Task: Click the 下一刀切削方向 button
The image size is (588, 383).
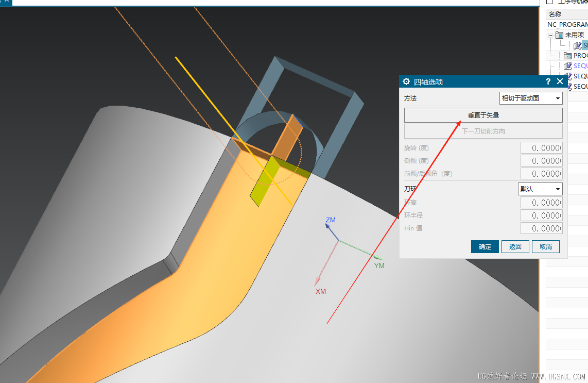Action: 483,131
